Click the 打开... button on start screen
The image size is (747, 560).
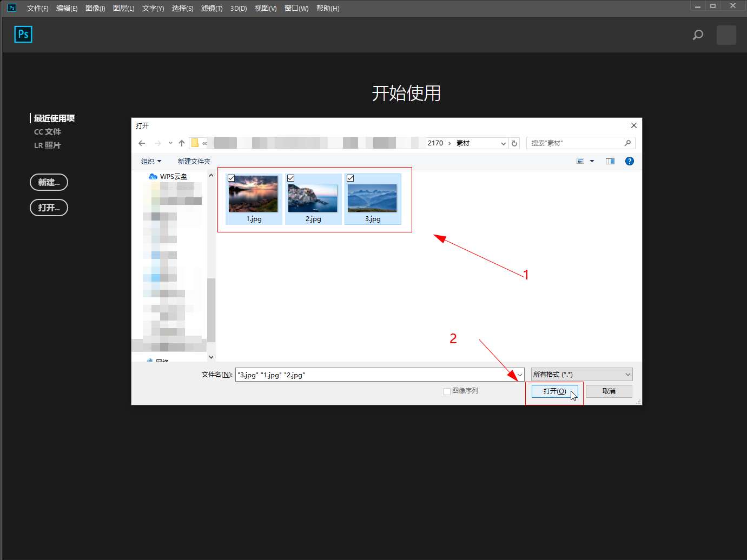click(49, 208)
